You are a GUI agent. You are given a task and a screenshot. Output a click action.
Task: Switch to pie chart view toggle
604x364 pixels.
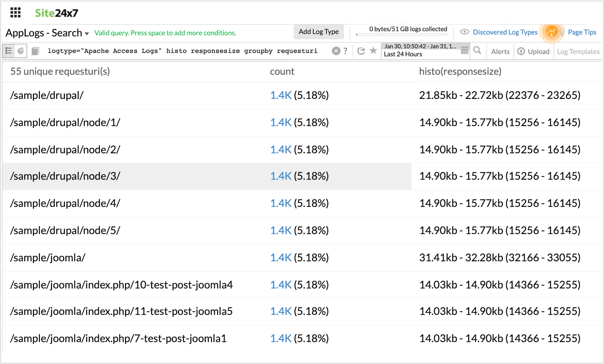coord(21,51)
